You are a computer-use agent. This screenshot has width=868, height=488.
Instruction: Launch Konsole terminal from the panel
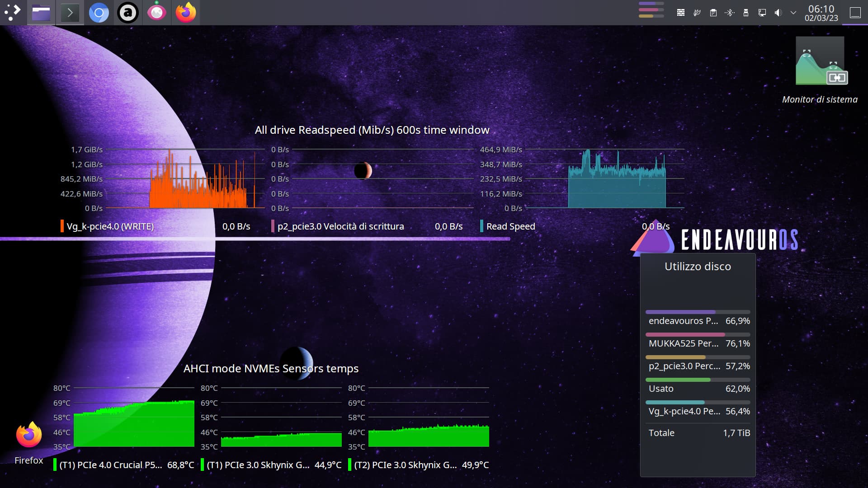70,13
